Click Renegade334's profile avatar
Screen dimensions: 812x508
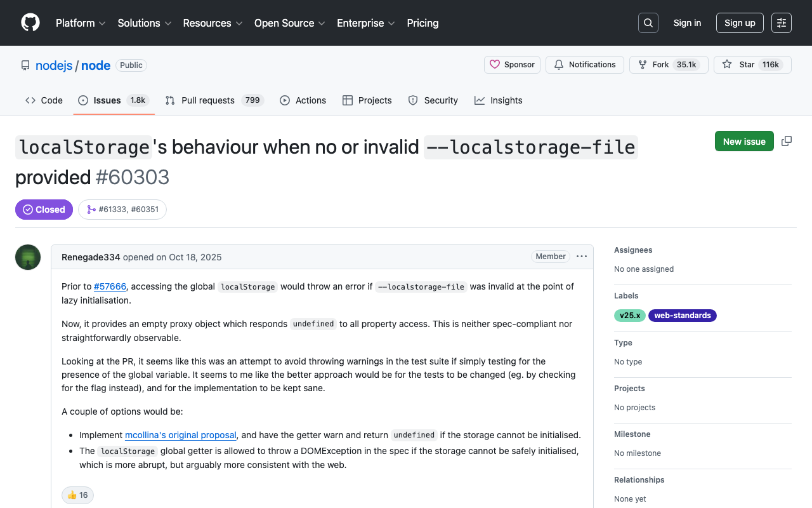(x=27, y=257)
